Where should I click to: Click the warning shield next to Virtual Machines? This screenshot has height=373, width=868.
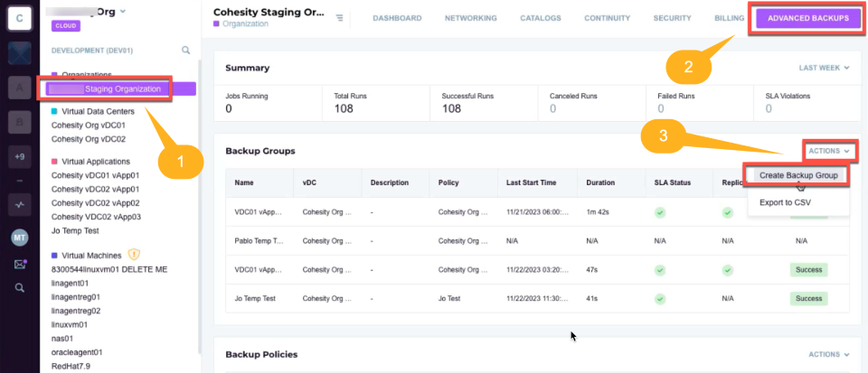click(x=134, y=255)
